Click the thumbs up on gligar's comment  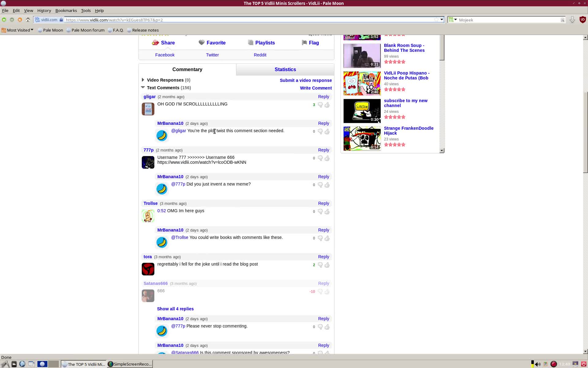coord(327,105)
